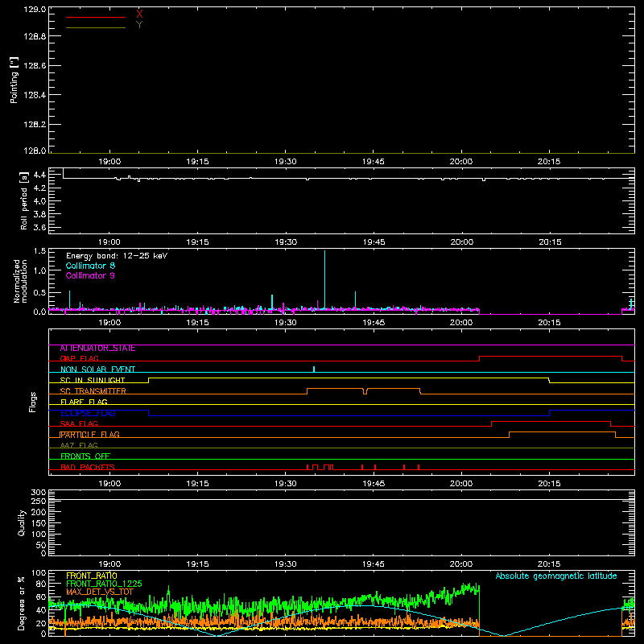Click the 19:15 label under Quality plot
The width and height of the screenshot is (644, 644).
coord(197,564)
